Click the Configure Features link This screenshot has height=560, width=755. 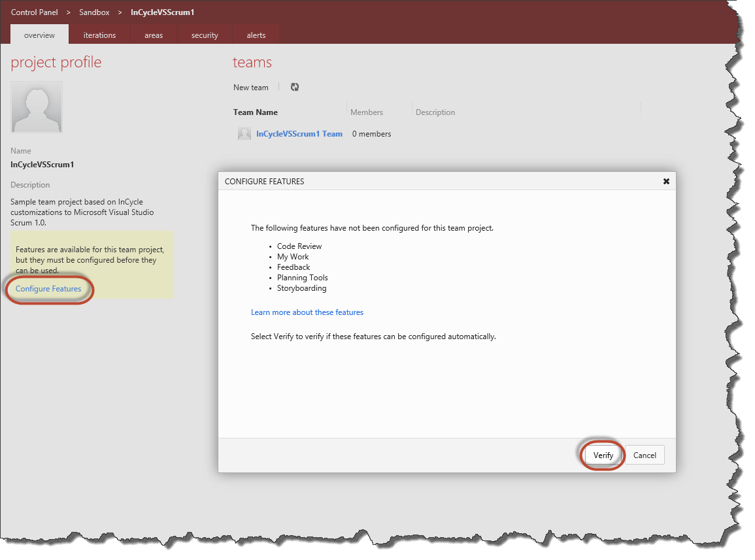tap(48, 289)
